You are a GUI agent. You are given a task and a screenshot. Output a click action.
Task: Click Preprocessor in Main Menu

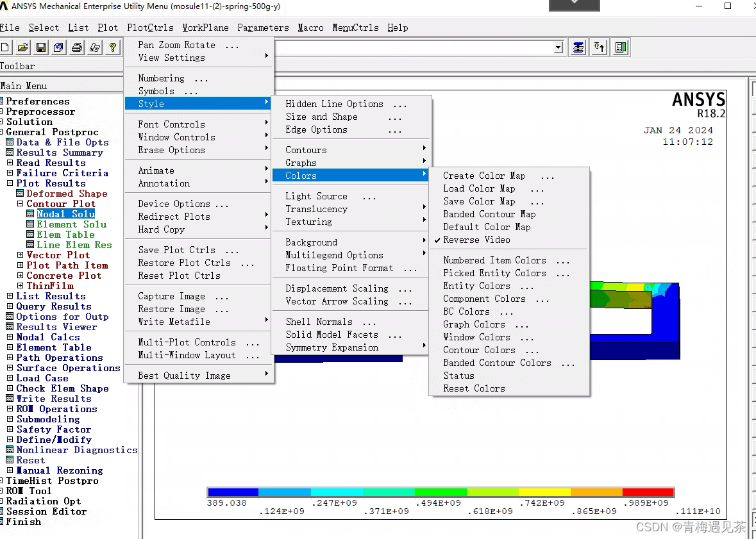40,112
